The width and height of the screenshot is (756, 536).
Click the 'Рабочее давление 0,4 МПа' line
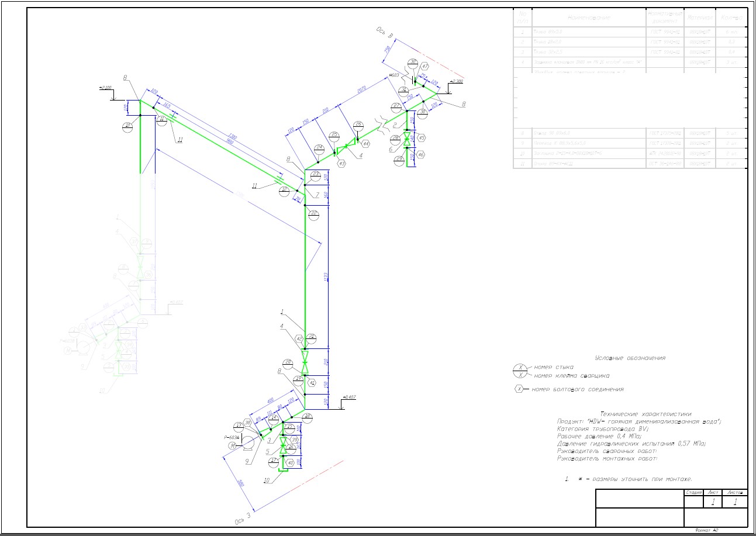[x=599, y=436]
